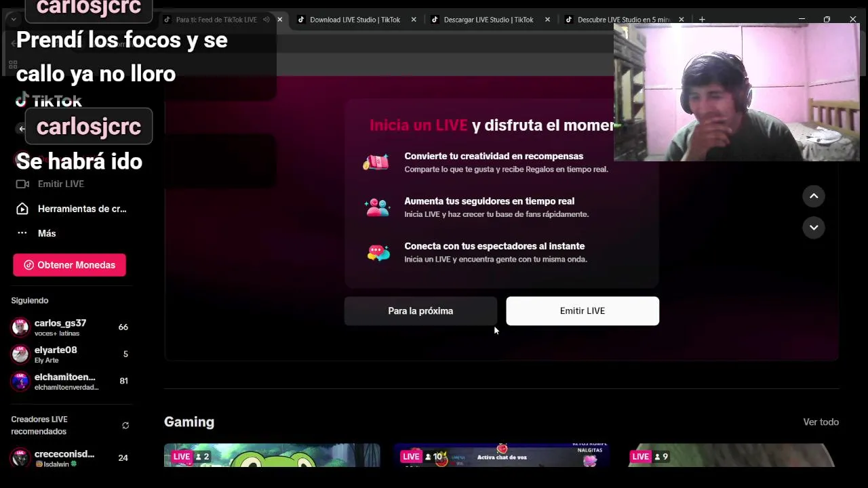Close the Download LIVE Studio tab
Viewport: 868px width, 488px height.
pos(414,20)
